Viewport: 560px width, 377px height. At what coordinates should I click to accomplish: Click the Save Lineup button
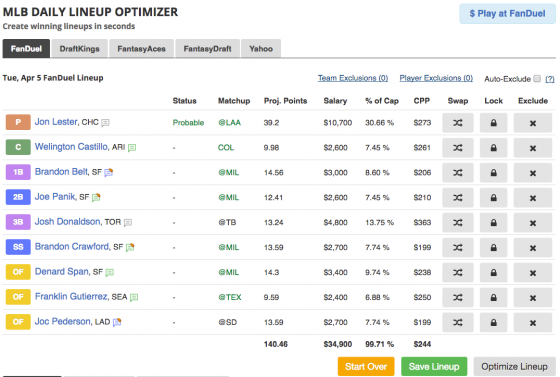click(x=434, y=367)
